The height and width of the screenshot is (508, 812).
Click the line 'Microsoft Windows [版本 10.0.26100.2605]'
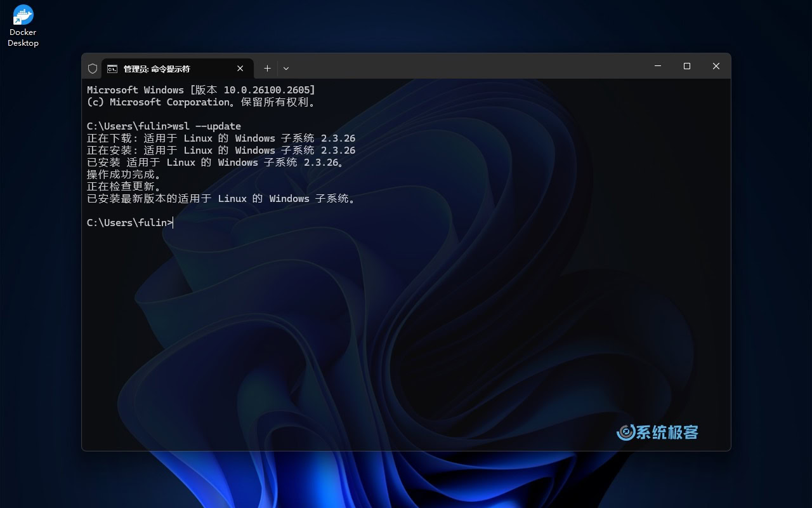point(201,90)
